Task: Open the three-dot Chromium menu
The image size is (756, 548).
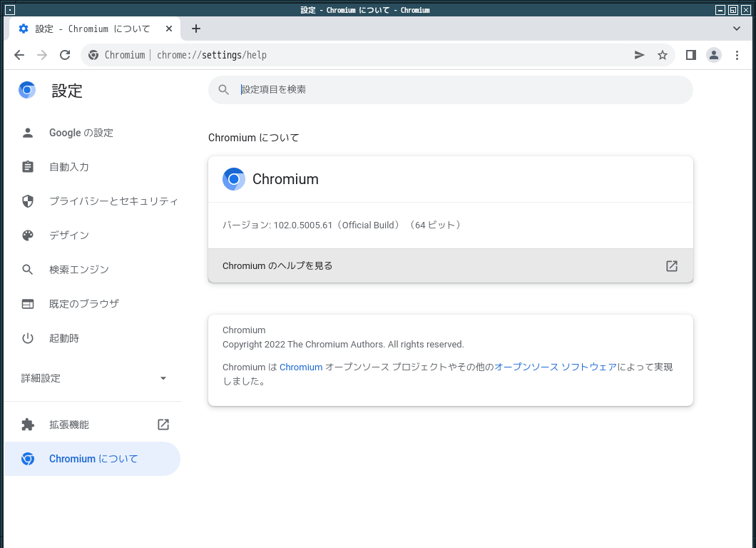Action: click(737, 55)
